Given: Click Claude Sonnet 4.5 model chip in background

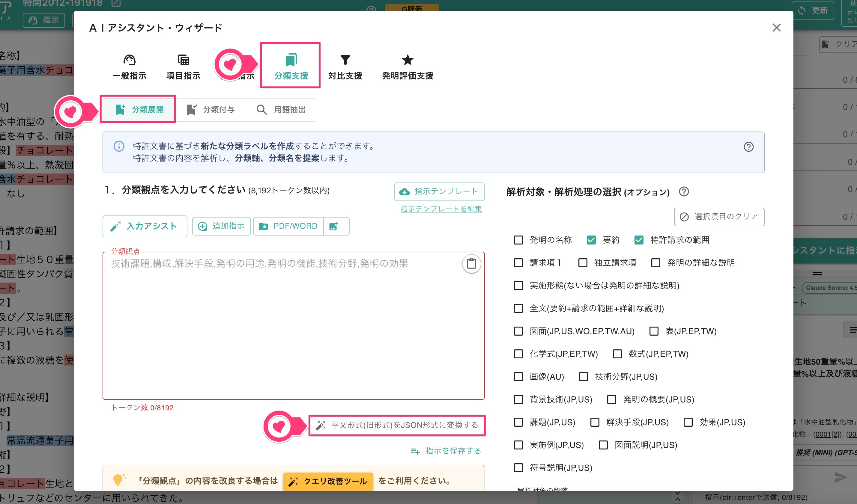Looking at the screenshot, I should click(x=829, y=288).
